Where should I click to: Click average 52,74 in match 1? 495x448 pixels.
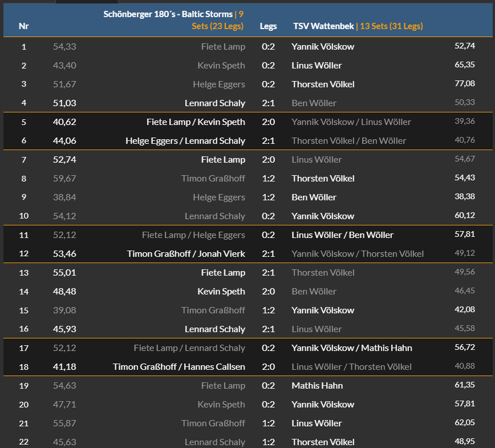[x=465, y=46]
